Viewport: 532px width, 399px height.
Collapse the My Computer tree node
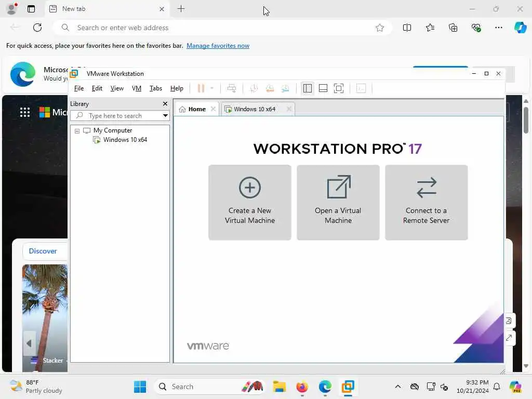click(x=77, y=131)
